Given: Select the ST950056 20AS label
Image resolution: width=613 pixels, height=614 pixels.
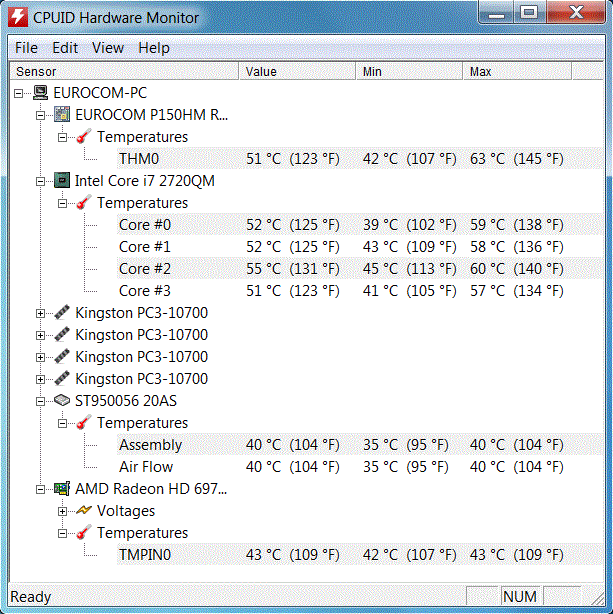Looking at the screenshot, I should coord(126,401).
